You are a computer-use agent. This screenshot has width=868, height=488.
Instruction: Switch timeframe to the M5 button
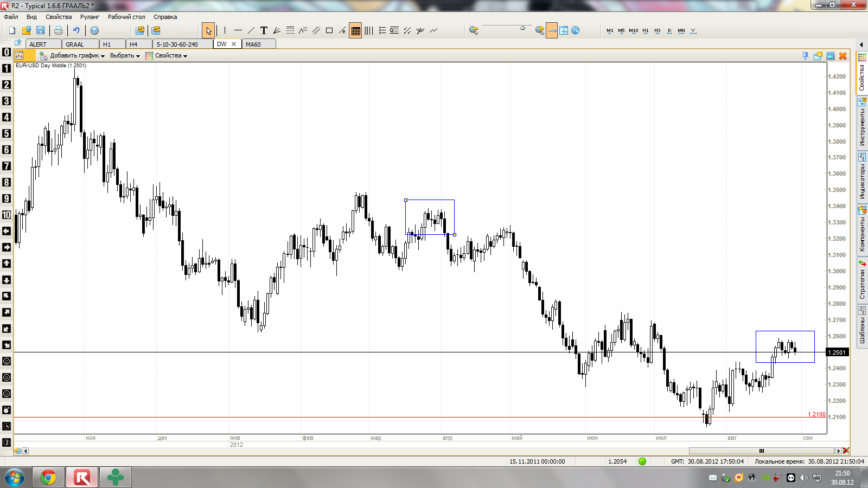pyautogui.click(x=621, y=30)
